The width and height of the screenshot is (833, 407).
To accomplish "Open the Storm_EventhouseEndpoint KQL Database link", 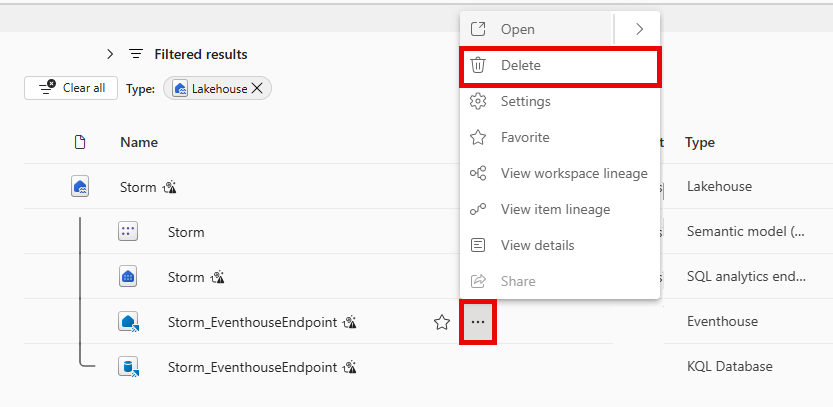I will 252,367.
